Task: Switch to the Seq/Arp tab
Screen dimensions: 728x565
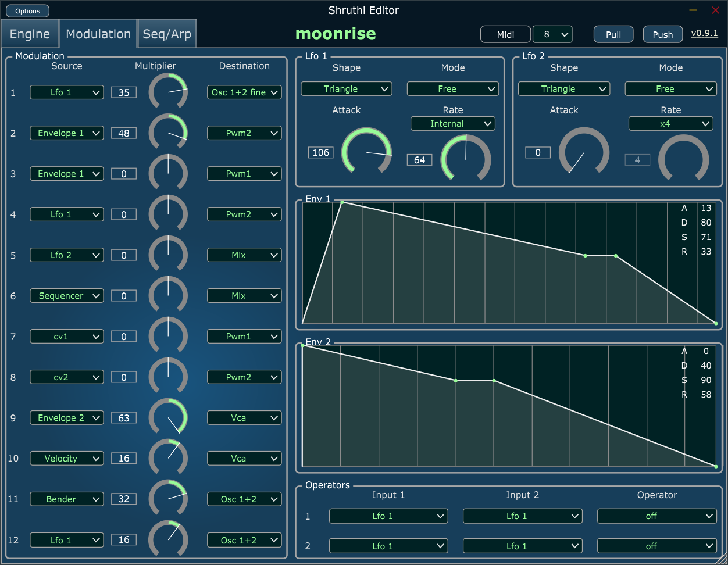Action: click(167, 34)
